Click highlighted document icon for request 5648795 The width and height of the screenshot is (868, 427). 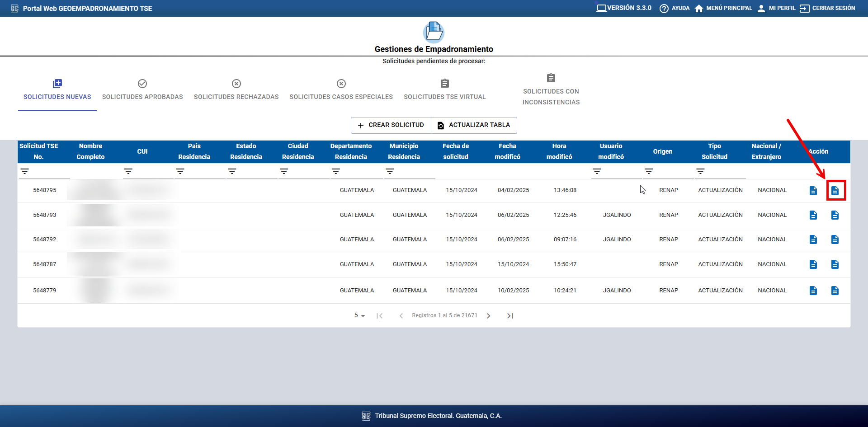(x=835, y=191)
